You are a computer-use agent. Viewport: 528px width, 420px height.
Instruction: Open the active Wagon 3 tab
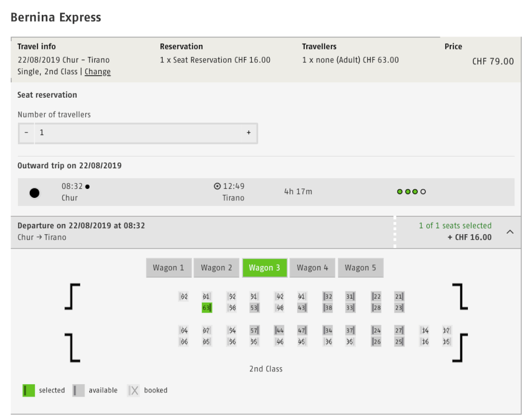(x=265, y=268)
